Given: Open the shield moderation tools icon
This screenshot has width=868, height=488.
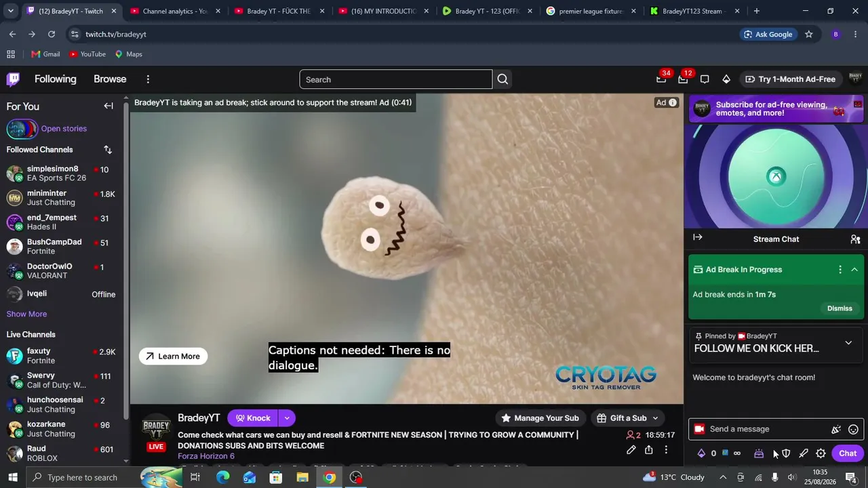Looking at the screenshot, I should click(x=786, y=453).
